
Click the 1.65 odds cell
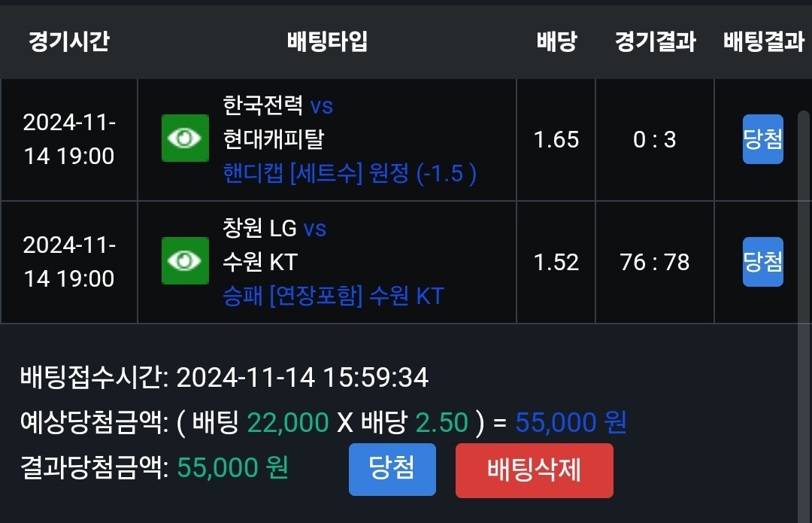[x=556, y=139]
